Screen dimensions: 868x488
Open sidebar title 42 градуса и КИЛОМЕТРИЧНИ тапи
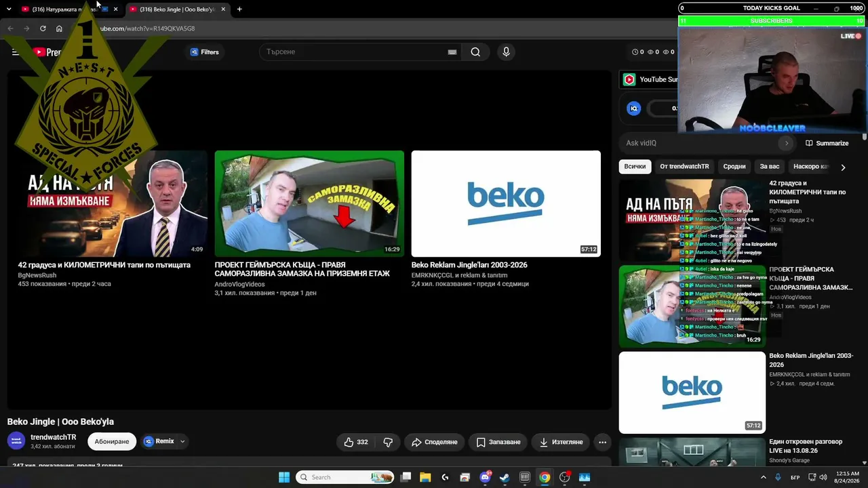point(808,192)
